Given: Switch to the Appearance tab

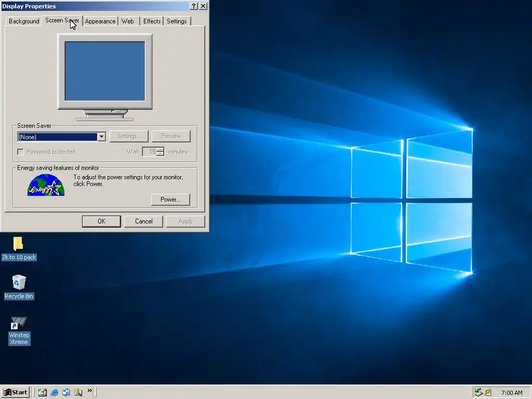Looking at the screenshot, I should [100, 21].
